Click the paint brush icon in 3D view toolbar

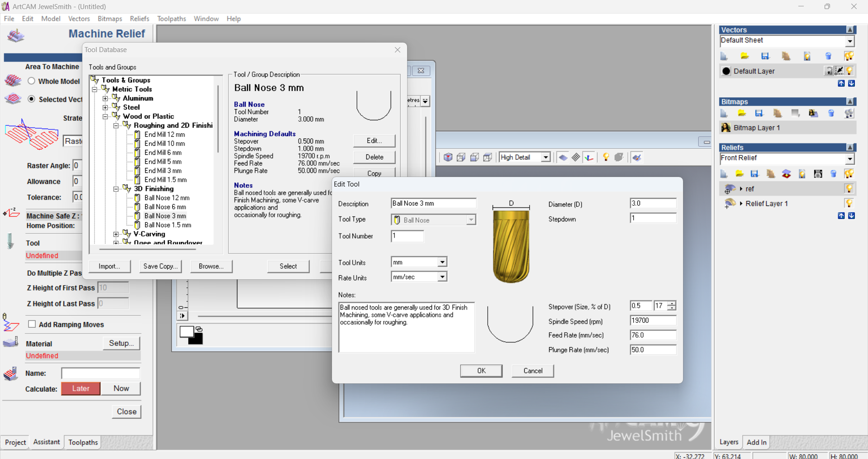point(637,157)
